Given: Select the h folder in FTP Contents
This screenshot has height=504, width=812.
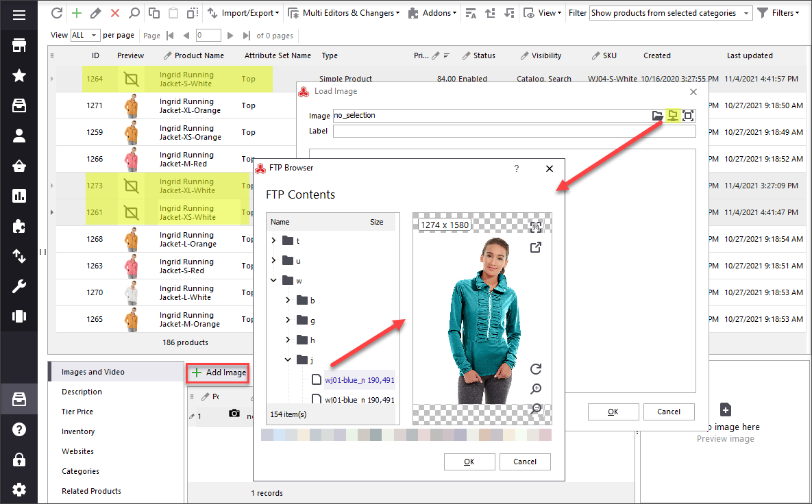Looking at the screenshot, I should [x=306, y=340].
